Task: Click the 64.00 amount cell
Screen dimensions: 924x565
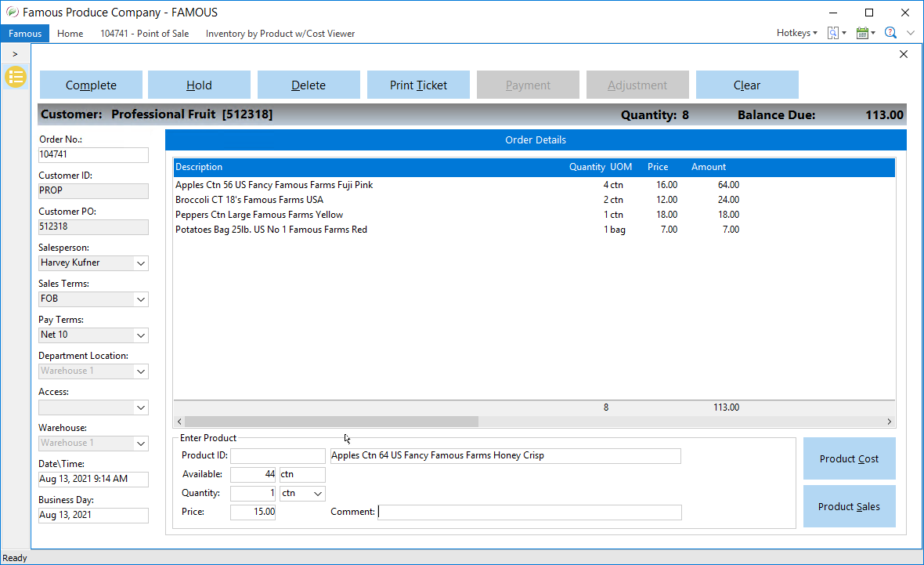Action: point(728,185)
